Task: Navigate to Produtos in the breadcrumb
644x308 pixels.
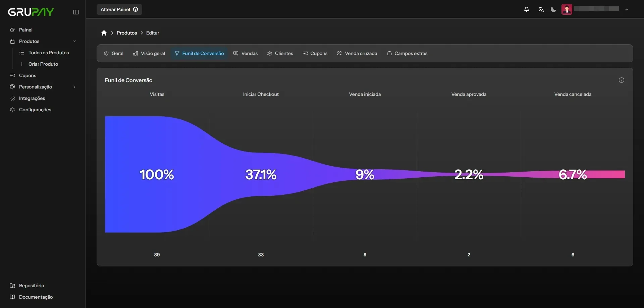Action: coord(127,33)
